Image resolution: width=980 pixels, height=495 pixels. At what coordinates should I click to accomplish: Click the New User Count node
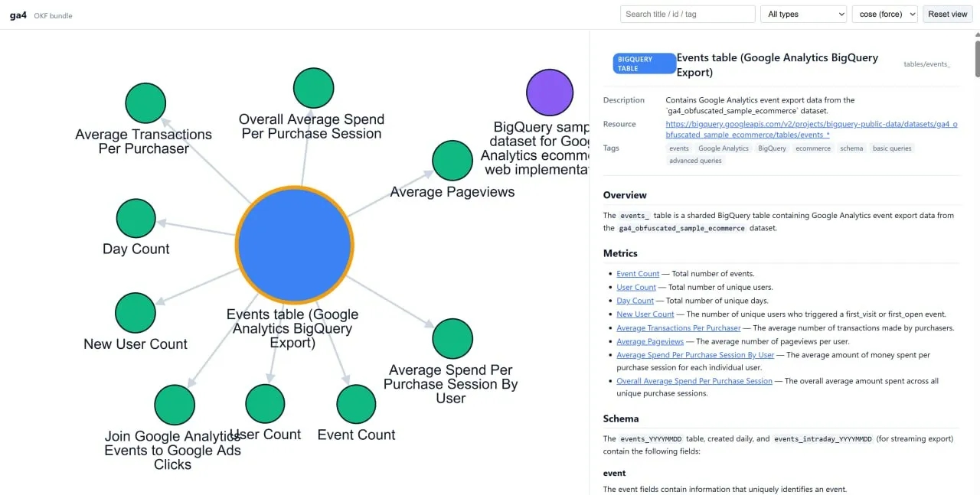tap(136, 313)
